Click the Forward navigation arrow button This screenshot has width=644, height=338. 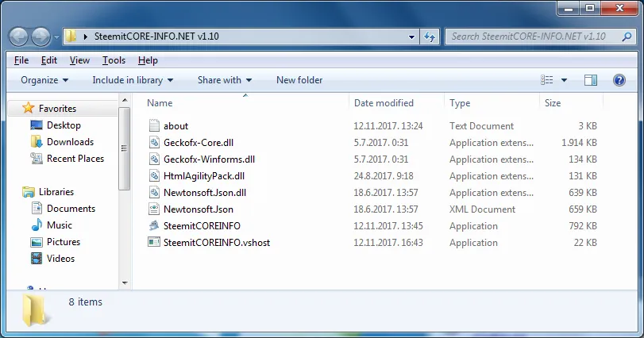point(40,36)
